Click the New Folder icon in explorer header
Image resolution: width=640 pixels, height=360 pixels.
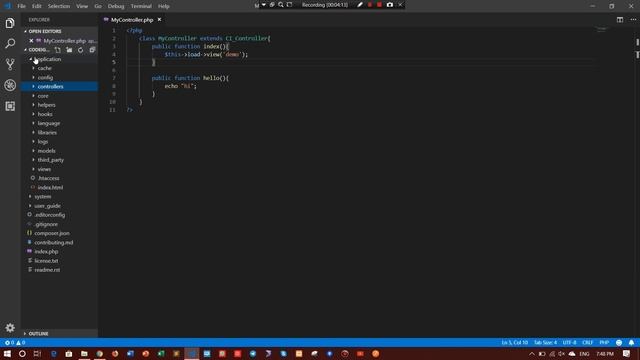pyautogui.click(x=69, y=50)
